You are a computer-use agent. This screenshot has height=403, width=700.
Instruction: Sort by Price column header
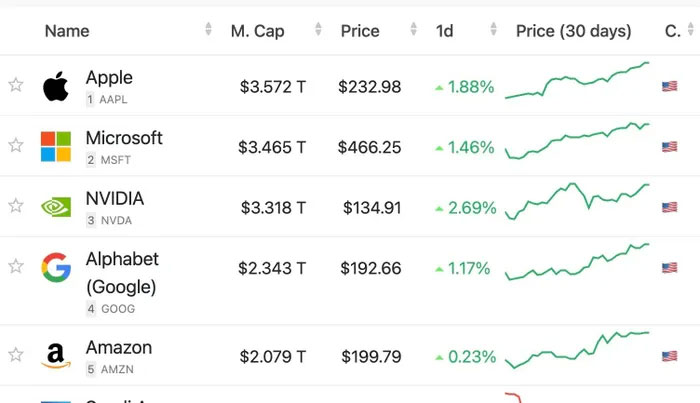point(359,31)
